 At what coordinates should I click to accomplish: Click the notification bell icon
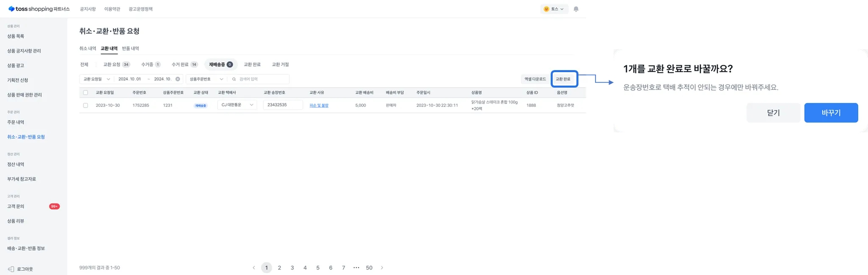[576, 9]
